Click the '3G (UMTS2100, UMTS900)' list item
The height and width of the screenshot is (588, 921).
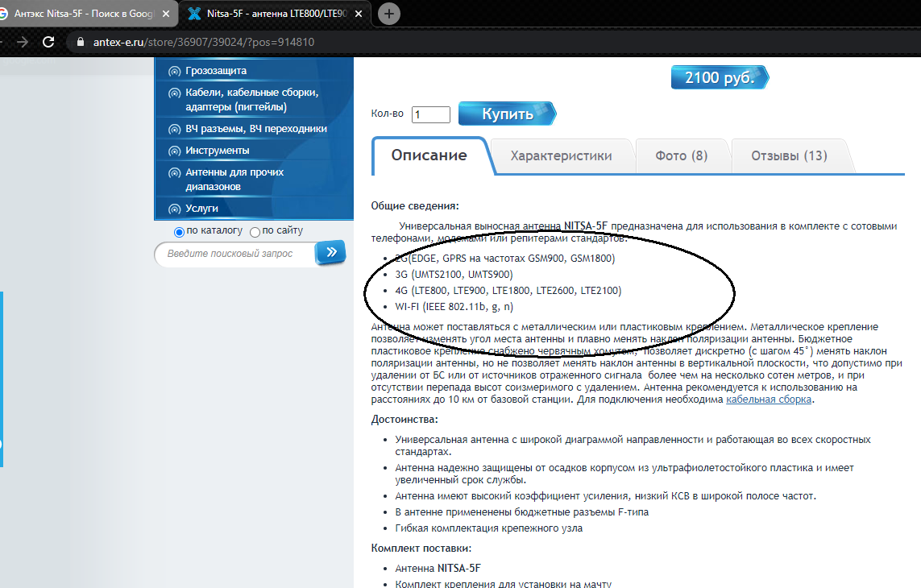coord(454,275)
